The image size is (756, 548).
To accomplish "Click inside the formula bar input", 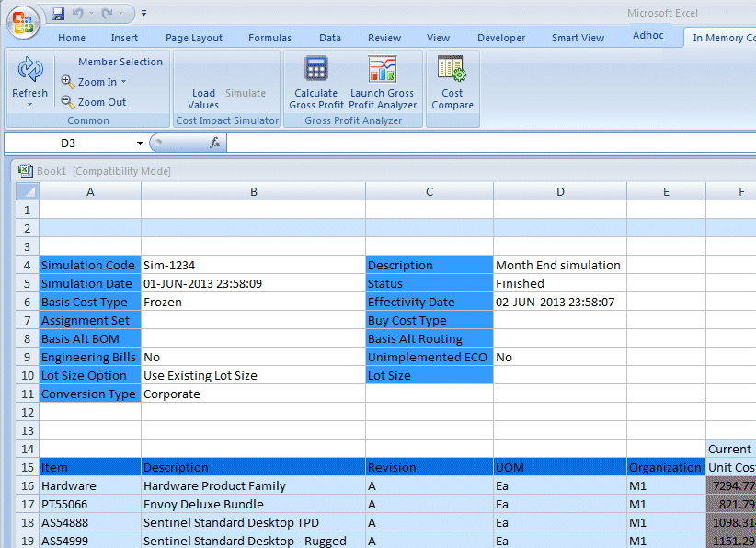I will tap(487, 143).
